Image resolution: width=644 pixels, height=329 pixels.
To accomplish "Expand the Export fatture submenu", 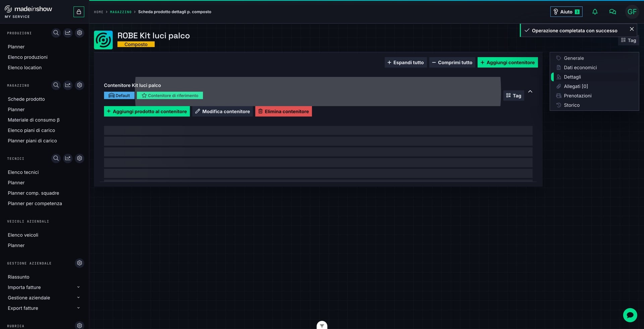I will tap(78, 308).
